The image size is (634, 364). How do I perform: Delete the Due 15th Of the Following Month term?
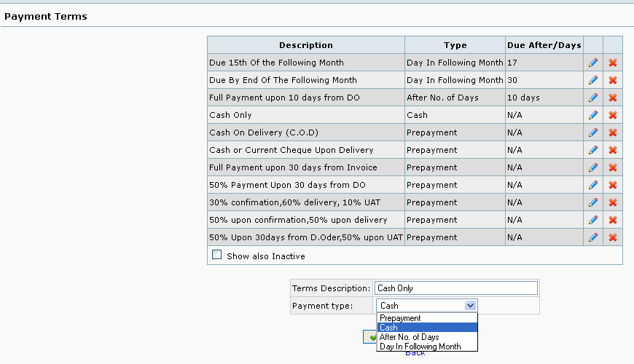tap(613, 63)
